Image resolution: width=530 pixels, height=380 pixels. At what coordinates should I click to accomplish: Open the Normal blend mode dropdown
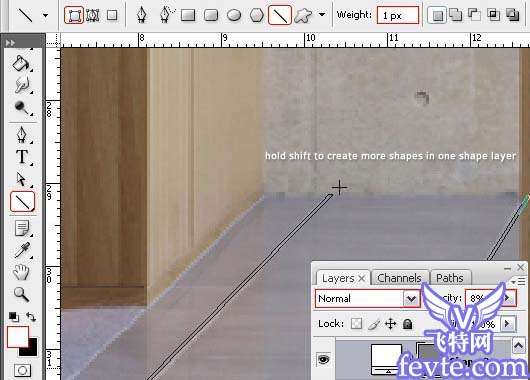tap(367, 299)
